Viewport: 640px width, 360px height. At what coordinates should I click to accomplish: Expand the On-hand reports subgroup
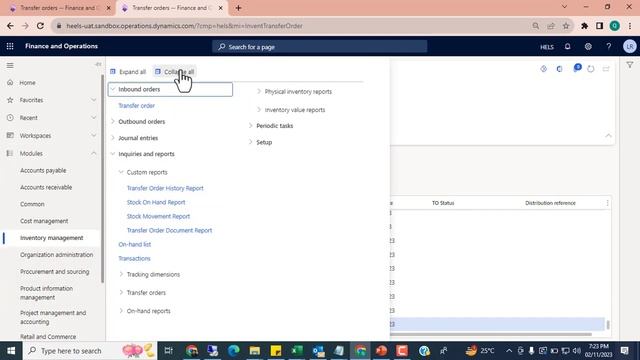click(x=121, y=311)
